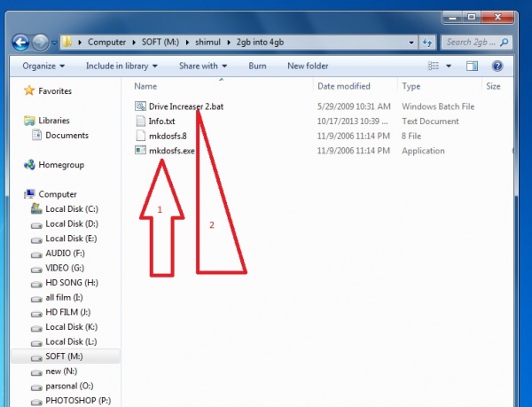The width and height of the screenshot is (532, 407).
Task: Open the HD SONG (H:) drive
Action: pyautogui.click(x=72, y=283)
